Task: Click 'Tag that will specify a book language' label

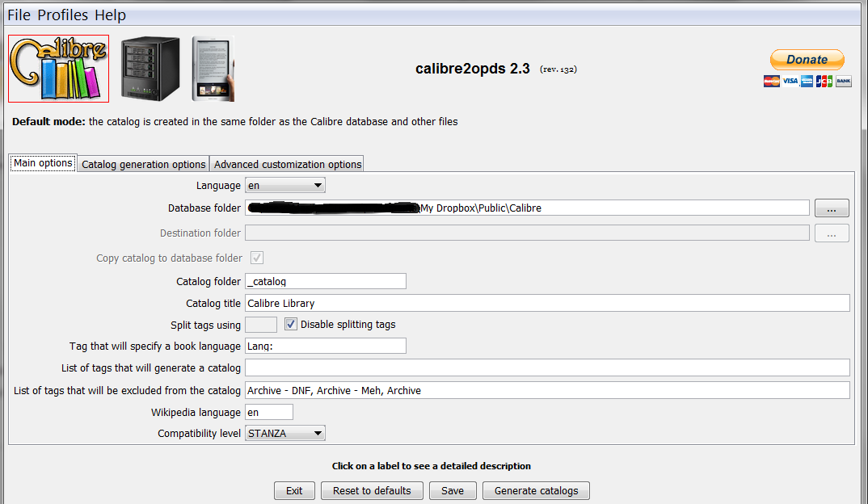Action: [155, 346]
